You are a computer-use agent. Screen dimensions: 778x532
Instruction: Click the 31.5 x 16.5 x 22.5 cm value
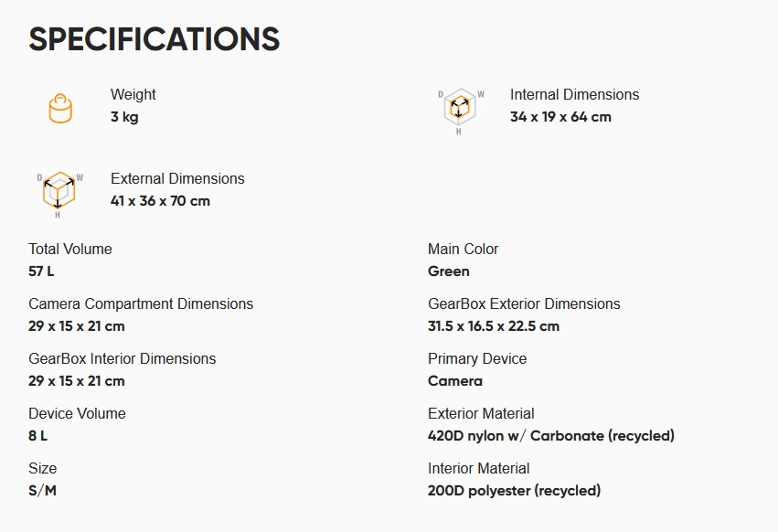(494, 326)
